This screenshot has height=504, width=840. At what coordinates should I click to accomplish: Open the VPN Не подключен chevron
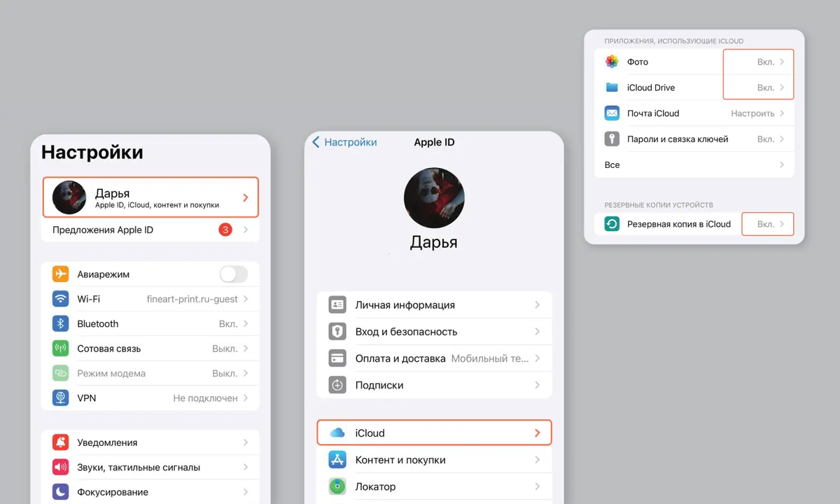246,398
